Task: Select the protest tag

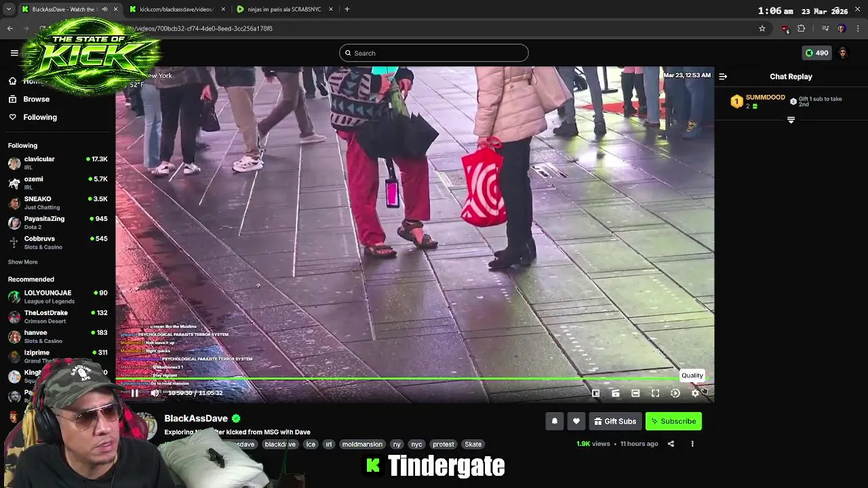Action: pyautogui.click(x=443, y=444)
